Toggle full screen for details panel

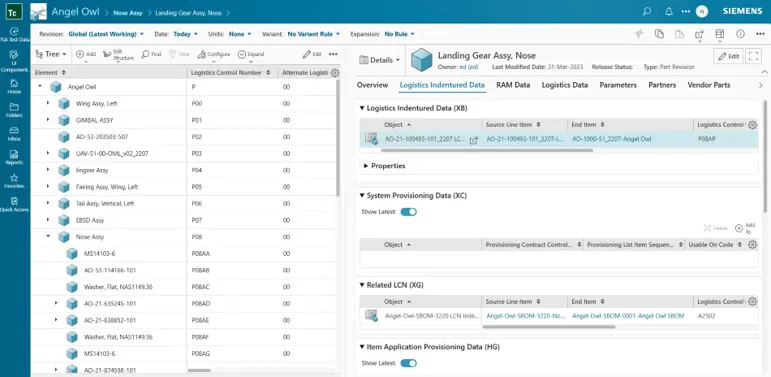753,56
